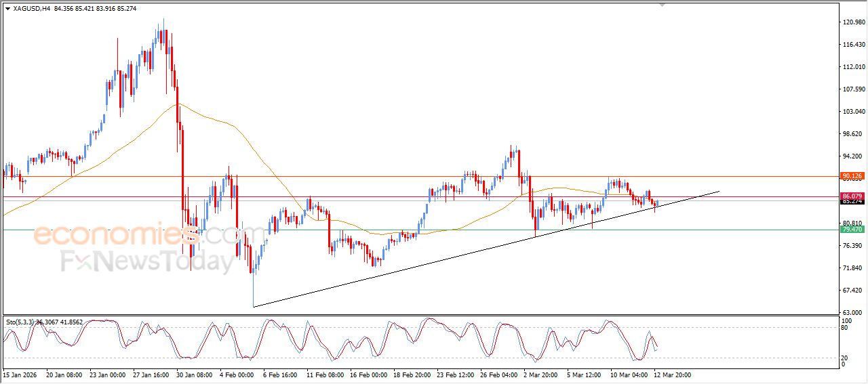Click the 85.274 current price label
The image size is (868, 384).
pyautogui.click(x=851, y=202)
